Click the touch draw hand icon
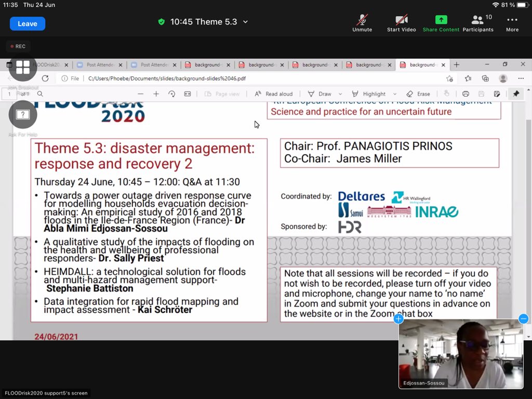Viewport: 532px width, 399px height. [x=446, y=94]
